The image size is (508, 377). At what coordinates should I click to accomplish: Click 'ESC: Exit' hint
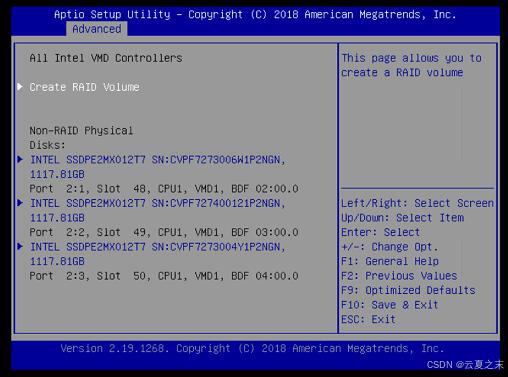click(x=368, y=319)
